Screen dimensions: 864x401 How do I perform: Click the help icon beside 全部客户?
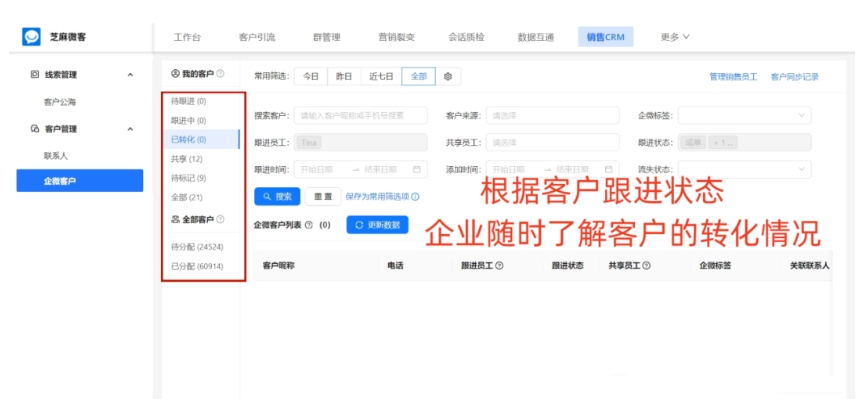pyautogui.click(x=220, y=219)
